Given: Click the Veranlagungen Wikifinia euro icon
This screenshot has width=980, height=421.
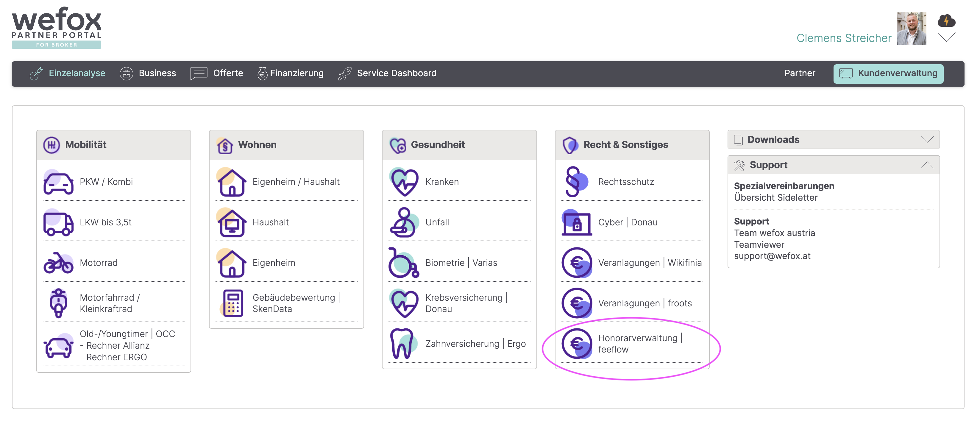Looking at the screenshot, I should [577, 263].
